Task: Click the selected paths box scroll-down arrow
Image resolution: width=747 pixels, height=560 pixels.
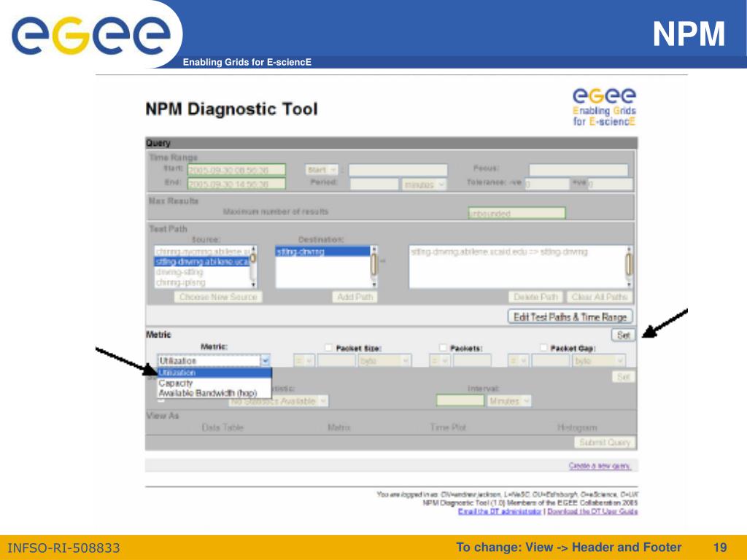Action: [x=630, y=284]
